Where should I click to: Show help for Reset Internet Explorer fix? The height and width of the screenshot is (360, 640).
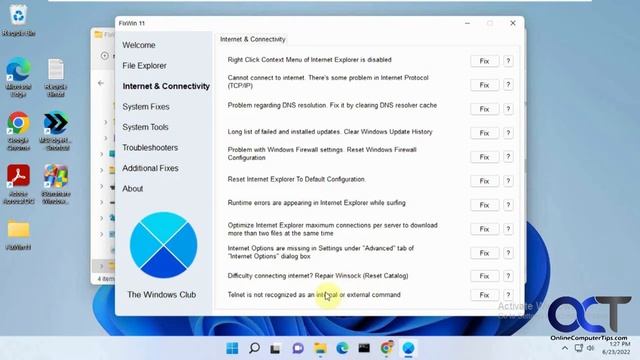click(x=508, y=181)
